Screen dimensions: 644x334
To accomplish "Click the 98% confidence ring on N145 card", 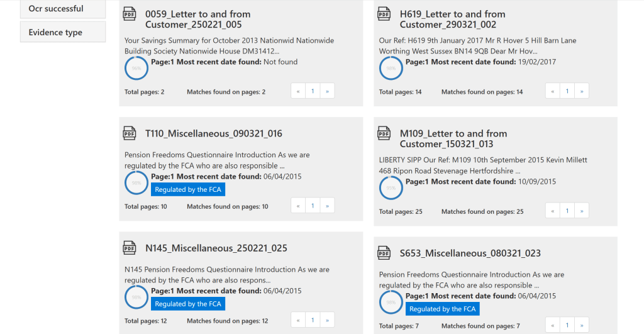I will (x=136, y=297).
